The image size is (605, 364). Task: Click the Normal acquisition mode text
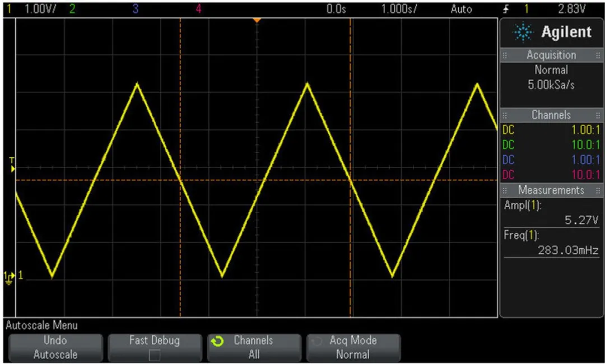(x=551, y=70)
